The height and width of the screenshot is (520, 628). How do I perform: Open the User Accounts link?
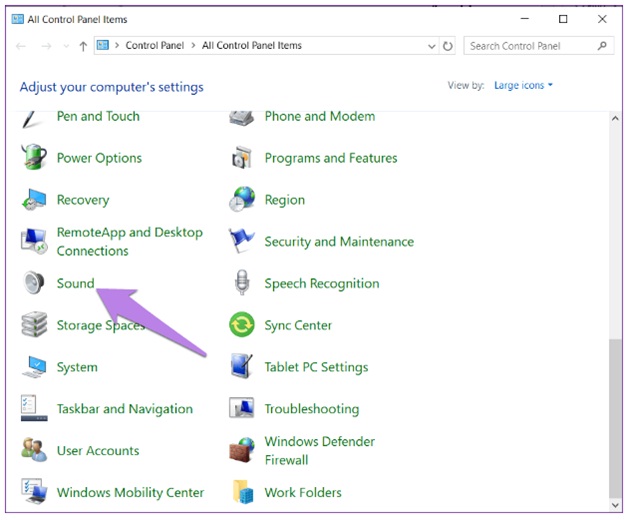(x=98, y=451)
